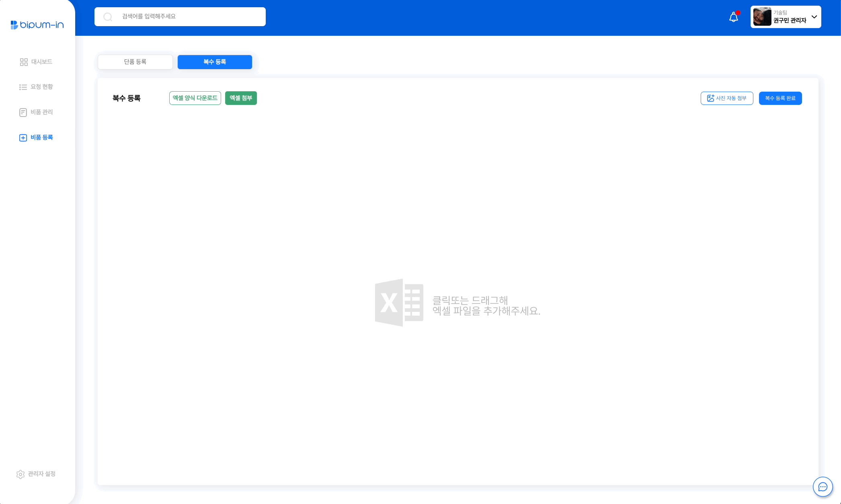Click the photo icon in 사진 자동 첨부
The image size is (841, 504).
710,98
